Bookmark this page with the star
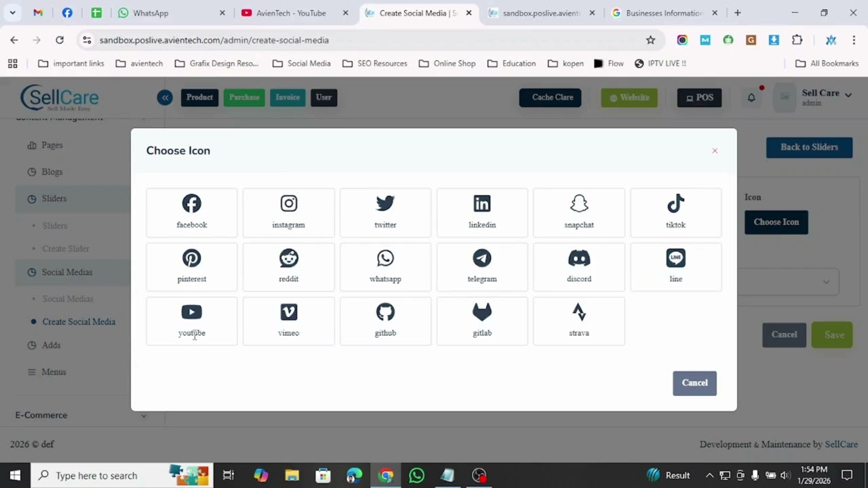The width and height of the screenshot is (868, 488). pyautogui.click(x=650, y=40)
